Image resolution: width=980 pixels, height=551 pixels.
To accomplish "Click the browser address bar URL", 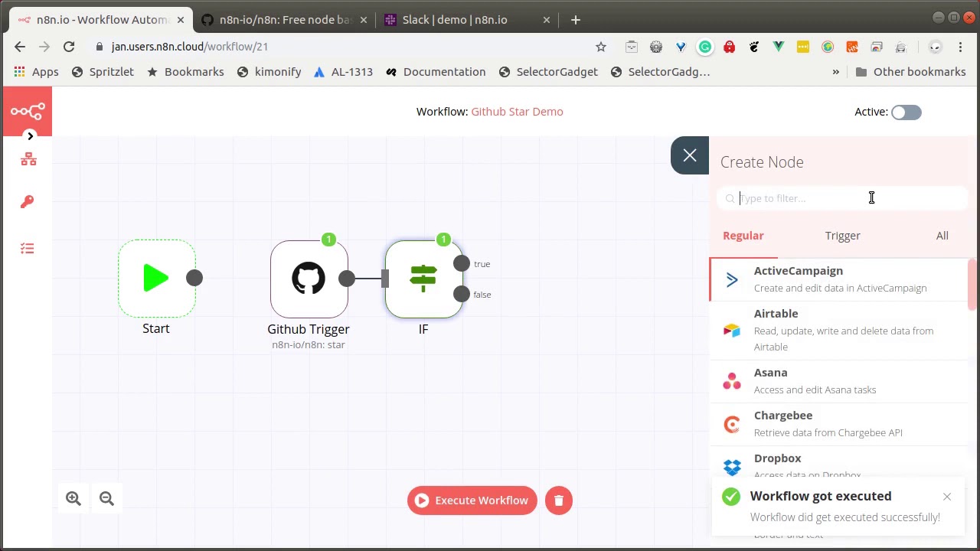I will pos(190,47).
